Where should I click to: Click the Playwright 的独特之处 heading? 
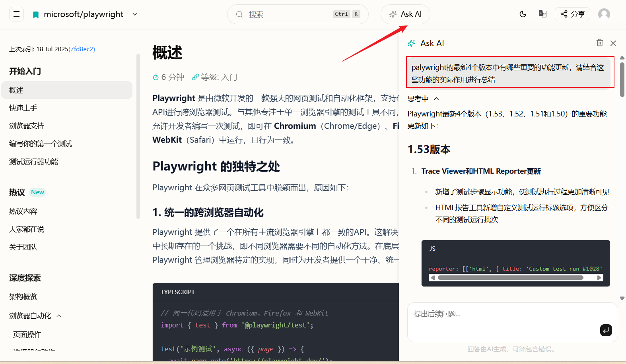pos(216,167)
